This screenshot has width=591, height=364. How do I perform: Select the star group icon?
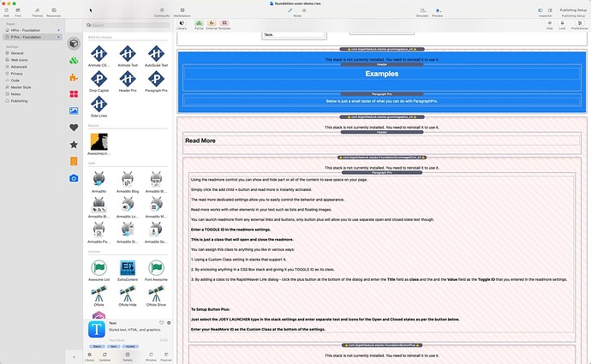[x=74, y=145]
